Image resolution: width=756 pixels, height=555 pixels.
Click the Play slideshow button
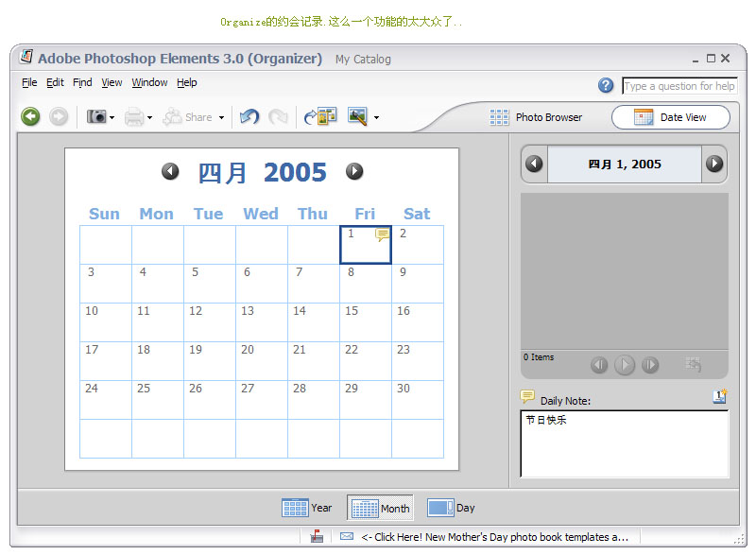tap(625, 365)
